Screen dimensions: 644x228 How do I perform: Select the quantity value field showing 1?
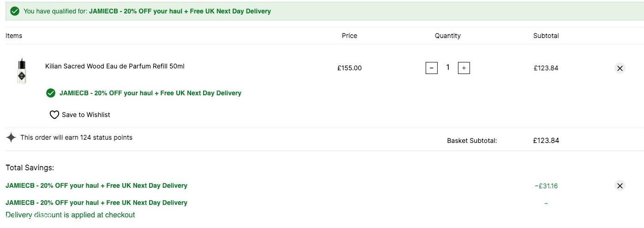coord(448,68)
